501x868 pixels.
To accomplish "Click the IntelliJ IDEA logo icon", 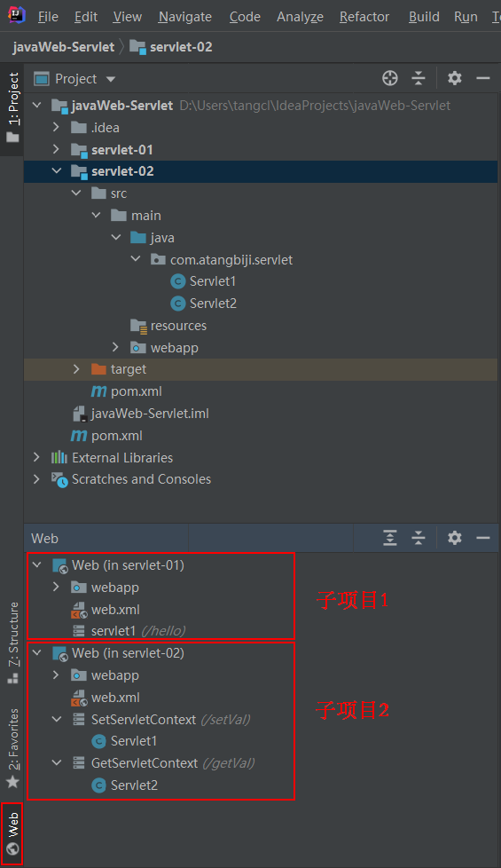I will (x=16, y=15).
